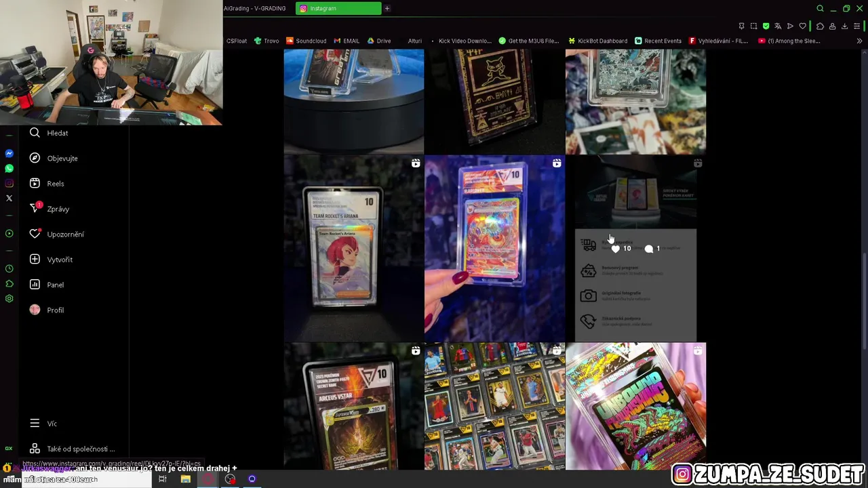This screenshot has width=868, height=488.
Task: Open the KickBot Dashboard bookmark
Action: [597, 41]
